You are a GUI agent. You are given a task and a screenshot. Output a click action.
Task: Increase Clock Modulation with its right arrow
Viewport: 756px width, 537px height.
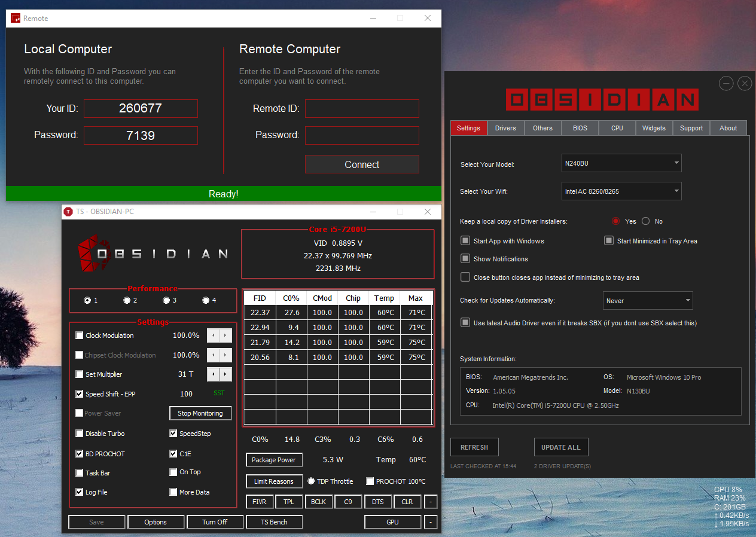pos(225,335)
